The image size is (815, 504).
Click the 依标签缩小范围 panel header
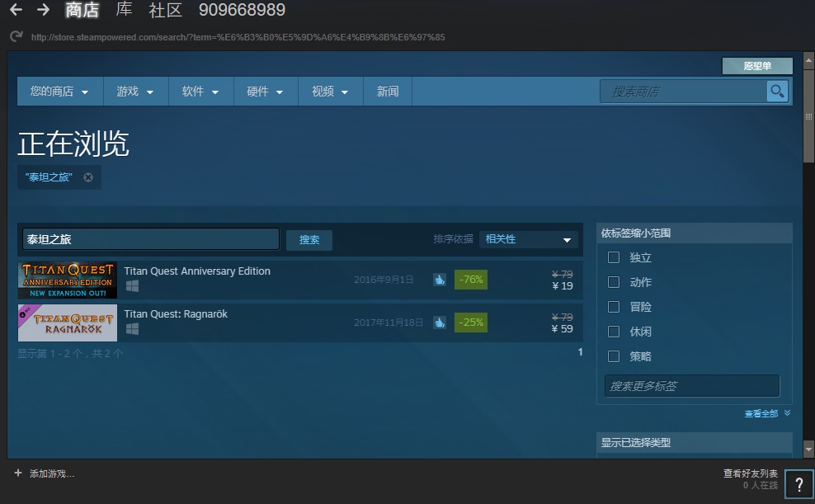[x=695, y=233]
